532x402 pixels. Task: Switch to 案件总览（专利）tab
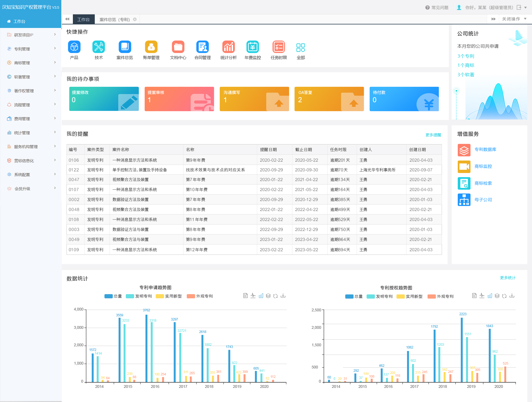(x=114, y=19)
